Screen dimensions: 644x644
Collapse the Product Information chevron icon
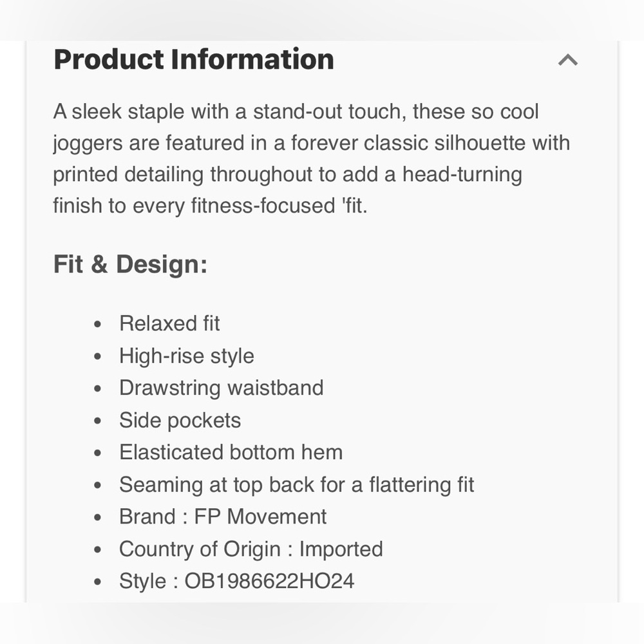[x=567, y=60]
